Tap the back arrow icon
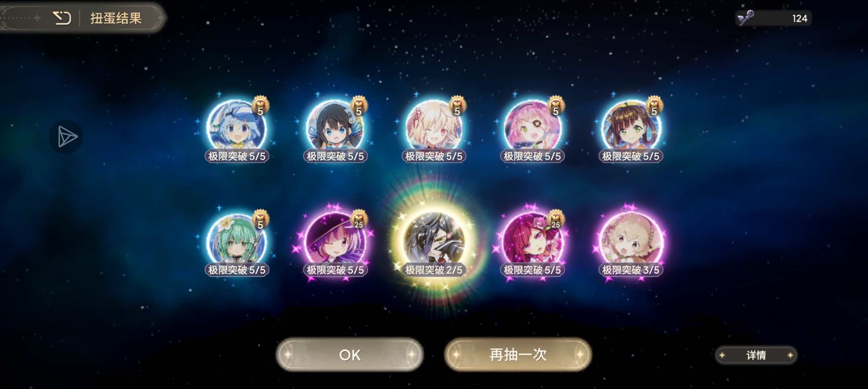Image resolution: width=868 pixels, height=389 pixels. click(62, 18)
